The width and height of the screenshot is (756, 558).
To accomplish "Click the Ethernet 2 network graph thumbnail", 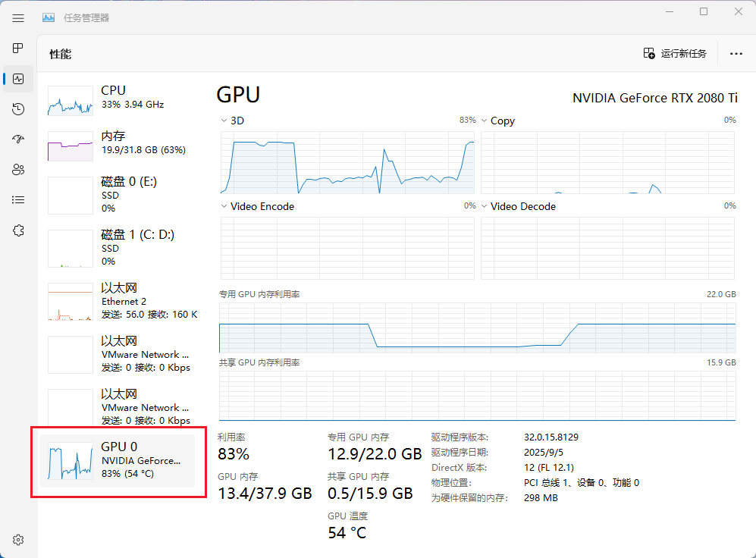I will [x=70, y=302].
